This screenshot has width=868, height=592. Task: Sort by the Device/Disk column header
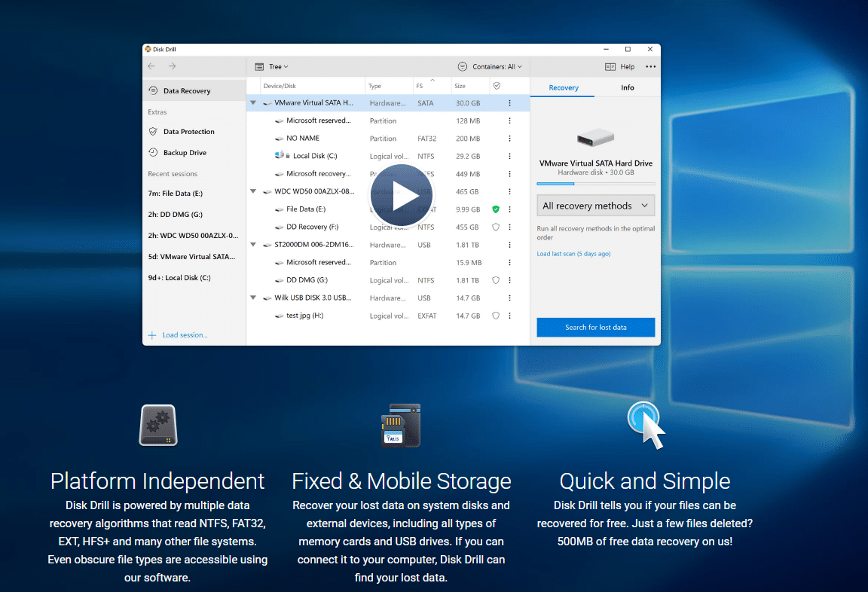pyautogui.click(x=280, y=87)
